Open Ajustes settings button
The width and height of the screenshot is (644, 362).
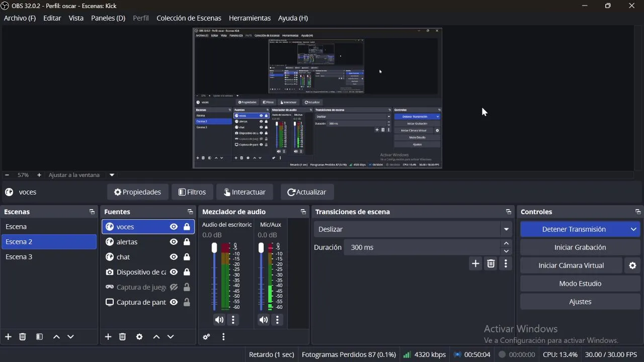tap(580, 302)
